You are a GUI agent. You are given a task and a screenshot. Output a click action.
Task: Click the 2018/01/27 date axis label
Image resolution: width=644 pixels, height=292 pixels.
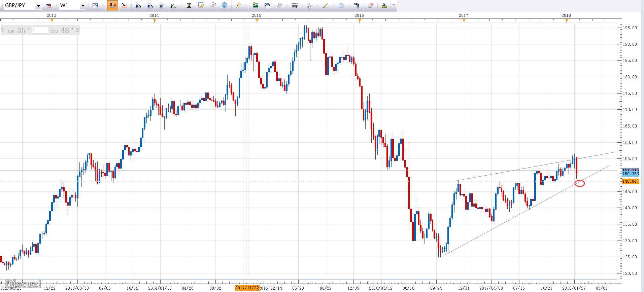[574, 288]
